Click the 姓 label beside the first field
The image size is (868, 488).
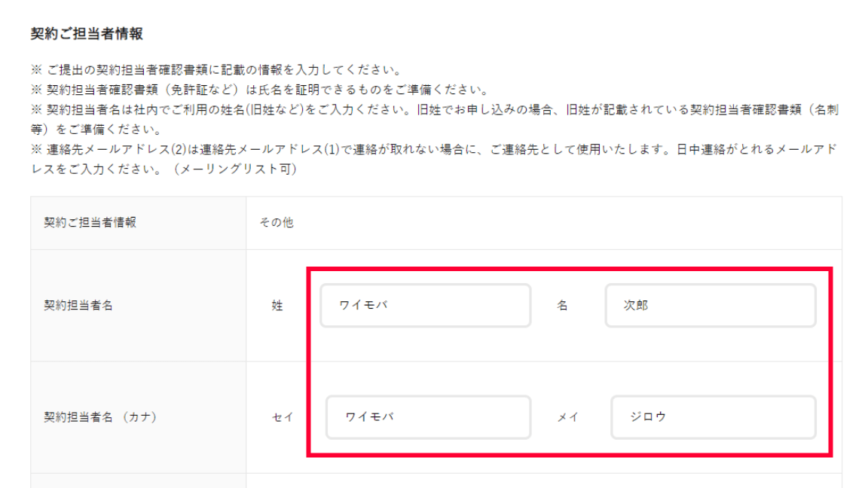[277, 306]
